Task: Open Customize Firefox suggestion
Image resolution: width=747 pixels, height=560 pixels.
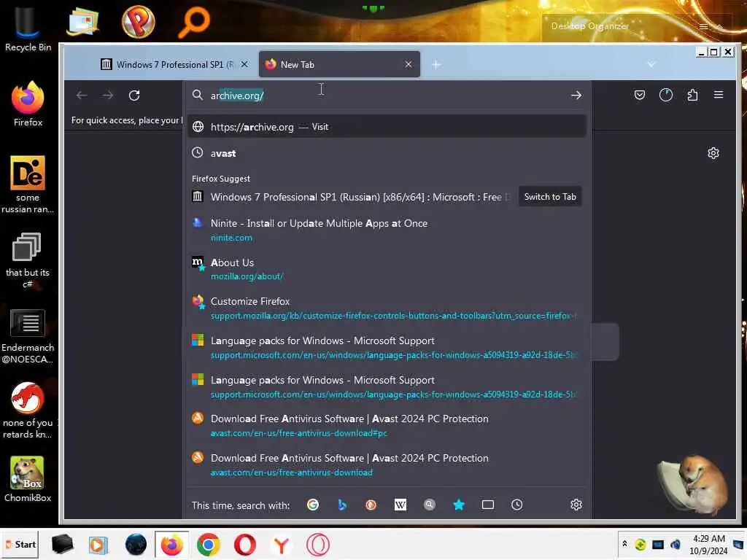Action: [387, 308]
